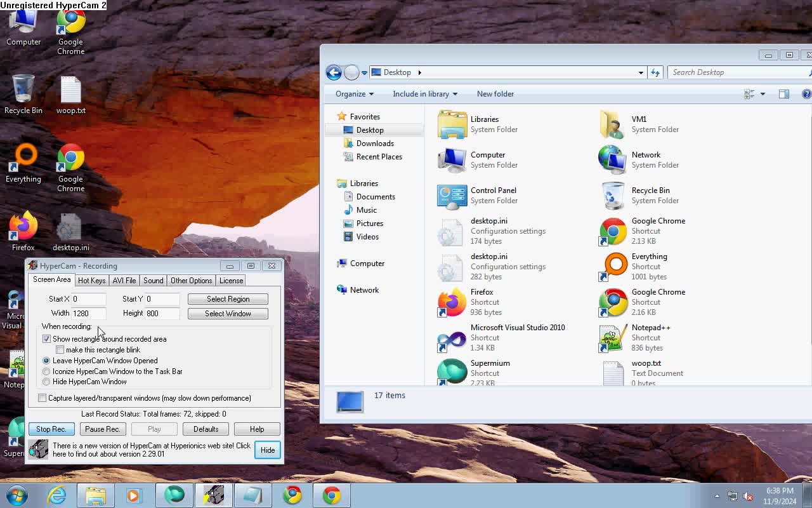The image size is (812, 508).
Task: Select Leave HyperCam Window Opened option
Action: [46, 361]
